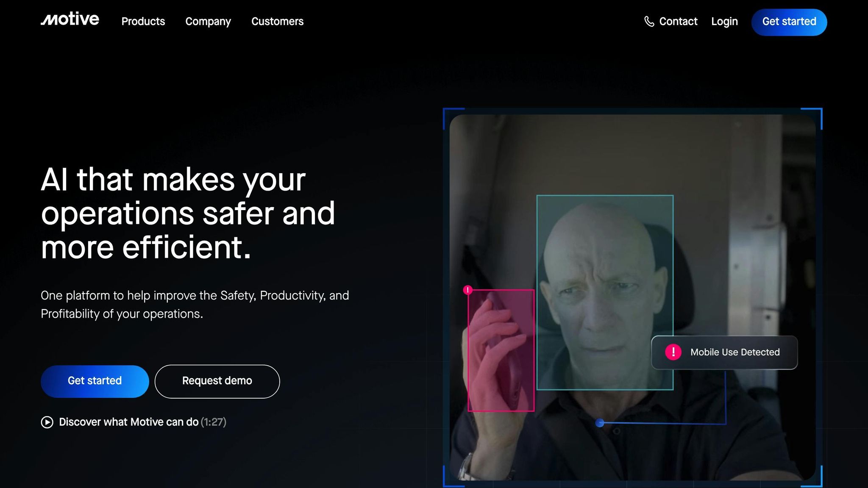Click the teal face detection box
Image resolution: width=868 pixels, height=488 pixels.
pos(604,292)
